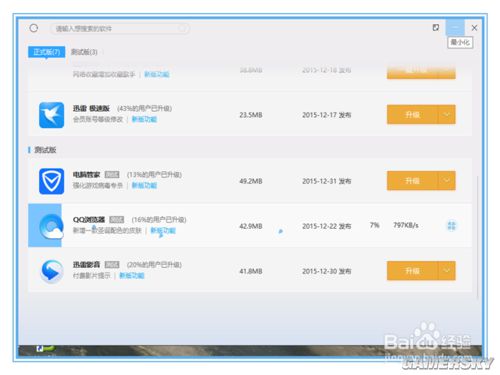Click the vertical scrollbar of the software list
This screenshot has width=500, height=375.
(x=477, y=237)
